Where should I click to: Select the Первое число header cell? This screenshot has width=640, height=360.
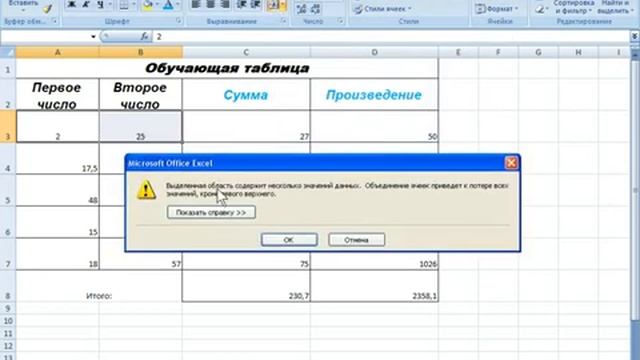tap(58, 95)
